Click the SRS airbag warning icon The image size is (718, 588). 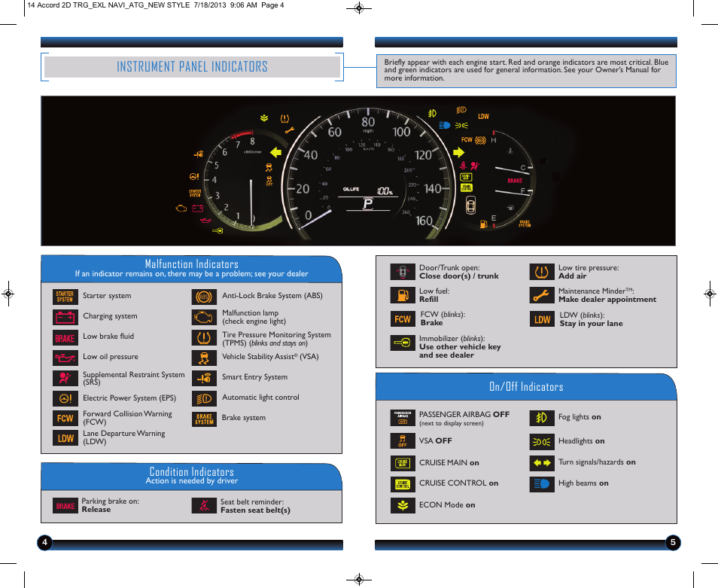click(x=65, y=377)
